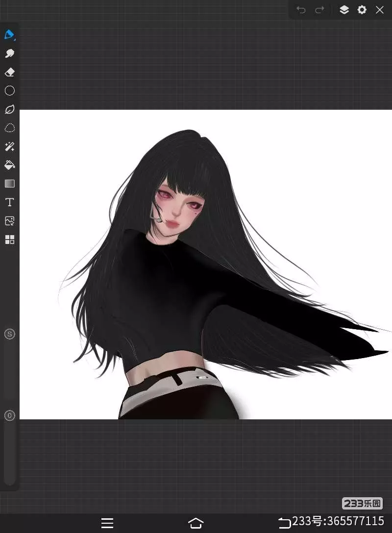This screenshot has width=392, height=533.
Task: Open the four-square grid tool
Action: click(x=9, y=240)
